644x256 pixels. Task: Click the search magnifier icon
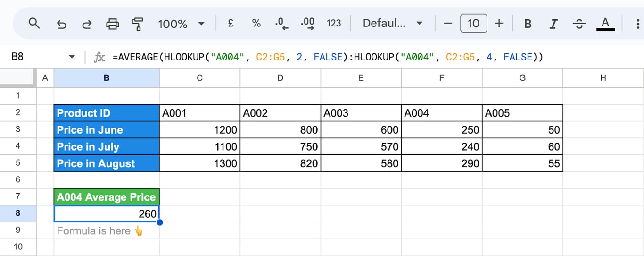(34, 23)
